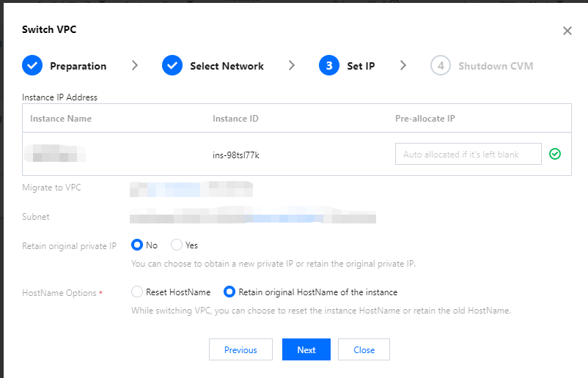This screenshot has width=588, height=378.
Task: Select No for retain original private IP
Action: point(137,245)
